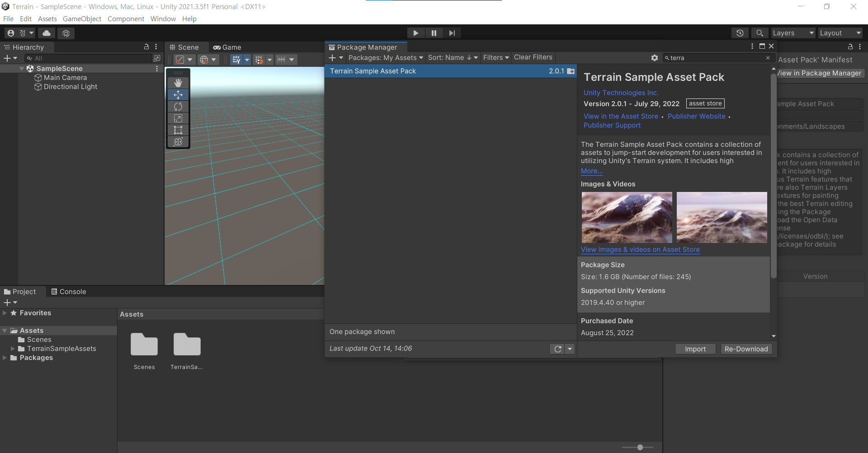The width and height of the screenshot is (868, 453).
Task: Click the Import button
Action: (695, 349)
